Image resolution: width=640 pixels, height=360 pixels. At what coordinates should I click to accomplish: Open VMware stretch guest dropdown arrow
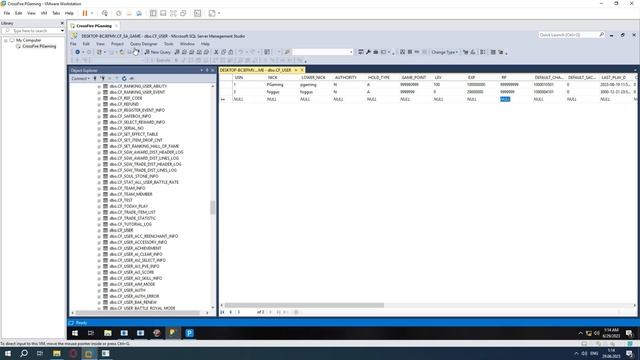[219, 13]
